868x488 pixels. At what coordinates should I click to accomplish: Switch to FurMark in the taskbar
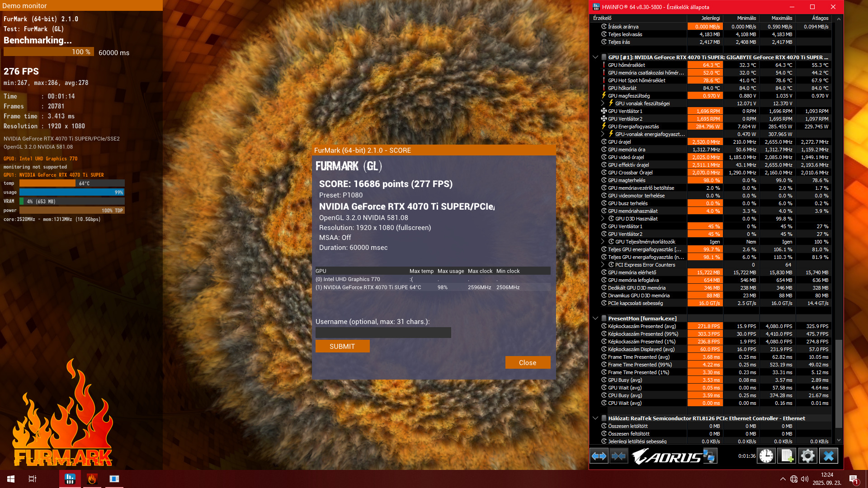pyautogui.click(x=92, y=479)
